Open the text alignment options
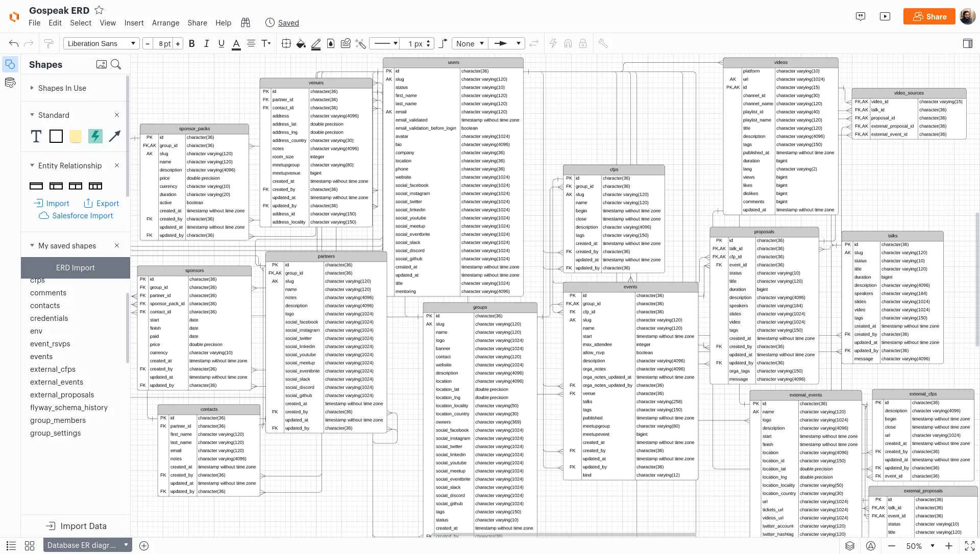This screenshot has width=980, height=554. click(x=251, y=44)
